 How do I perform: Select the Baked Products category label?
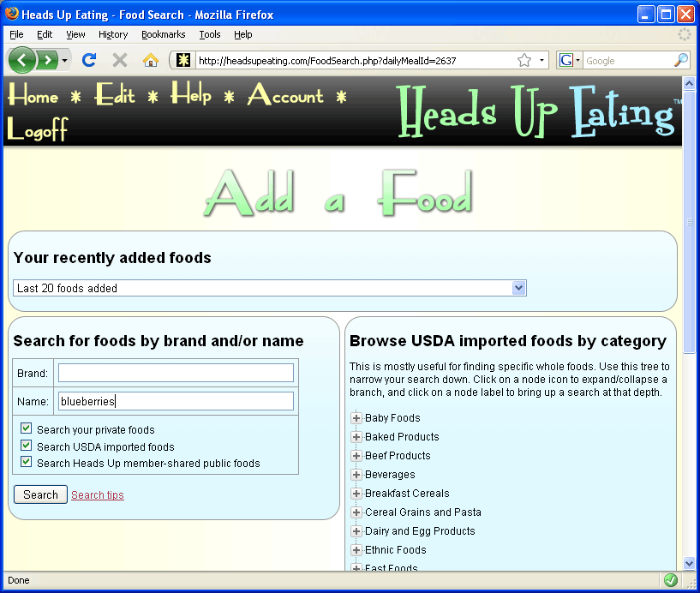tap(402, 437)
